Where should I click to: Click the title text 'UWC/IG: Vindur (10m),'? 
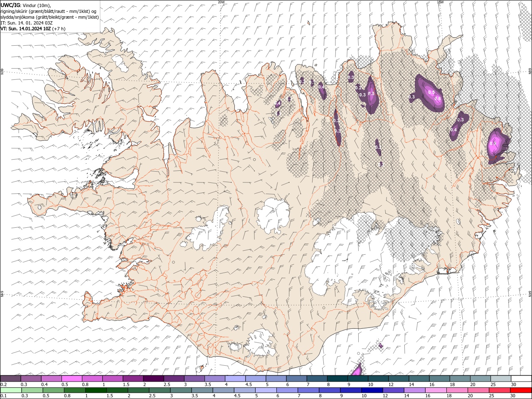pyautogui.click(x=26, y=5)
